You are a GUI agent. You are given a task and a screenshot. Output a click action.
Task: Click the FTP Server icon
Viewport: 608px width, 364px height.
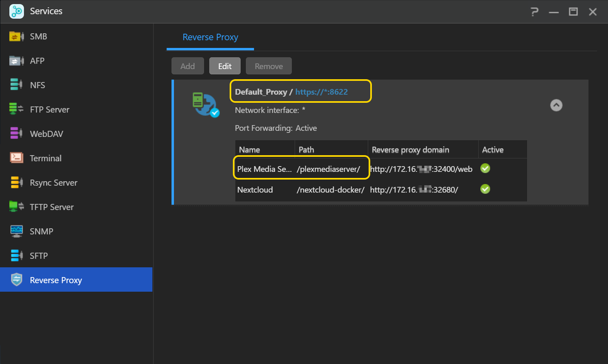[x=16, y=109]
